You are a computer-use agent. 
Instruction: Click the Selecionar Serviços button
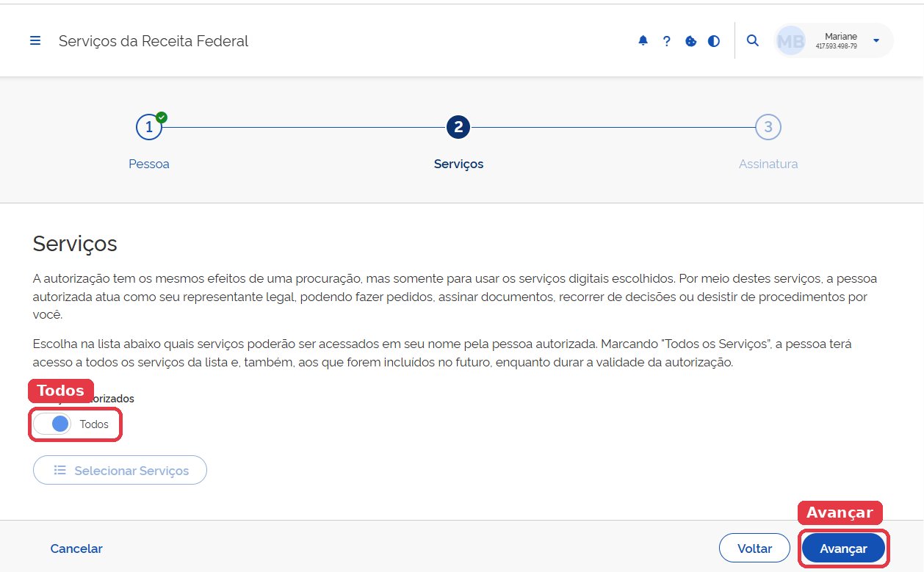(120, 471)
